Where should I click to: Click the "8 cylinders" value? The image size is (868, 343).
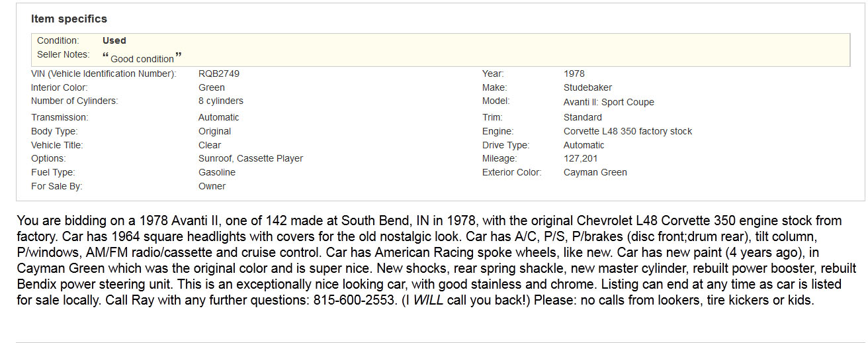(221, 101)
